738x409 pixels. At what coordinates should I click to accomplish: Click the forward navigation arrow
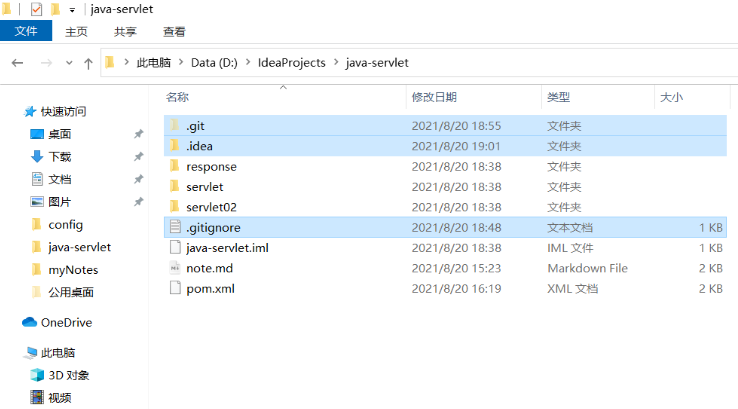(46, 63)
